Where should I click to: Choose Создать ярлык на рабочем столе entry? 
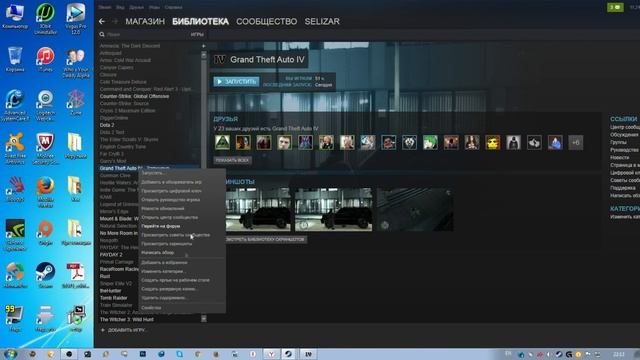coord(182,280)
